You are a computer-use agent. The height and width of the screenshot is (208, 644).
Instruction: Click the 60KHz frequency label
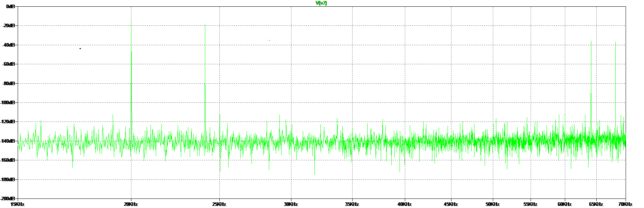565,204
